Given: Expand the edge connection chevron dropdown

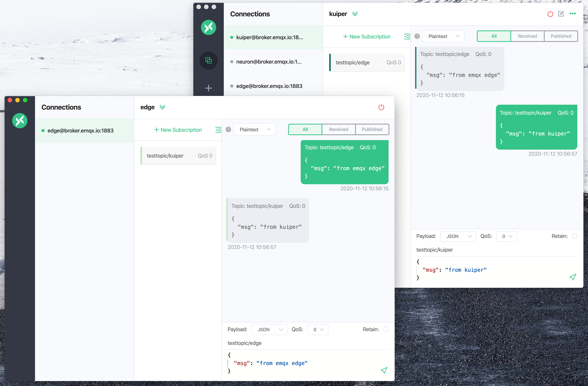Looking at the screenshot, I should [163, 107].
